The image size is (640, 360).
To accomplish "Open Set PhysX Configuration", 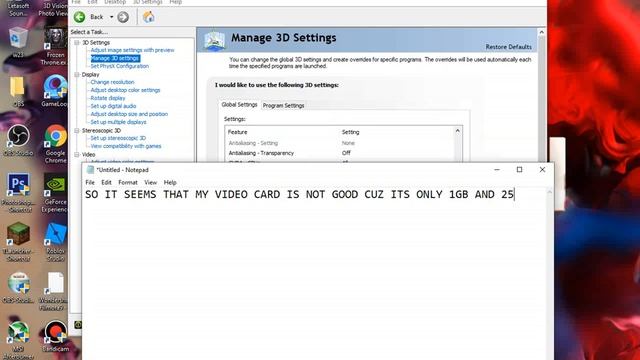I will 120,66.
